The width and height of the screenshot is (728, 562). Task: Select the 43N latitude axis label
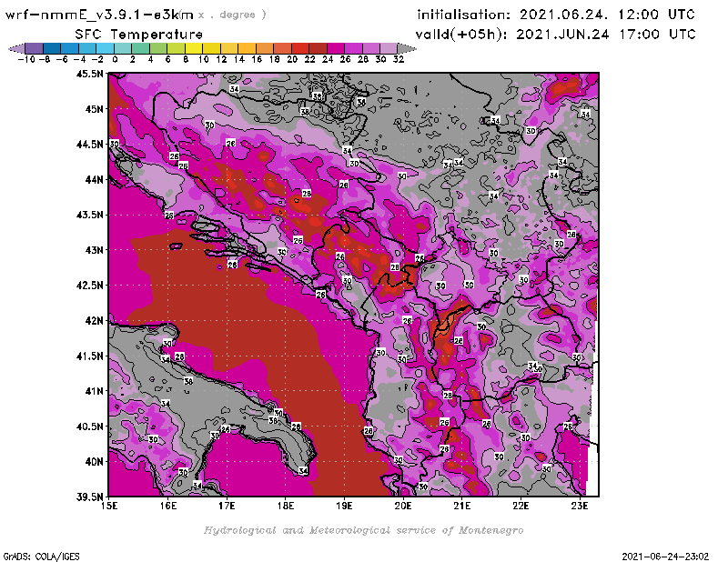(x=95, y=250)
